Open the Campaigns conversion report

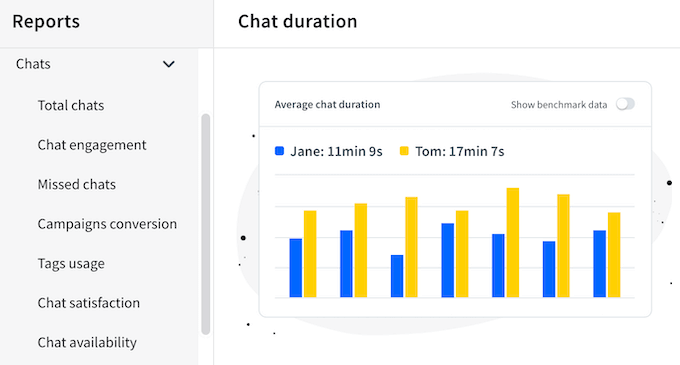(x=107, y=224)
